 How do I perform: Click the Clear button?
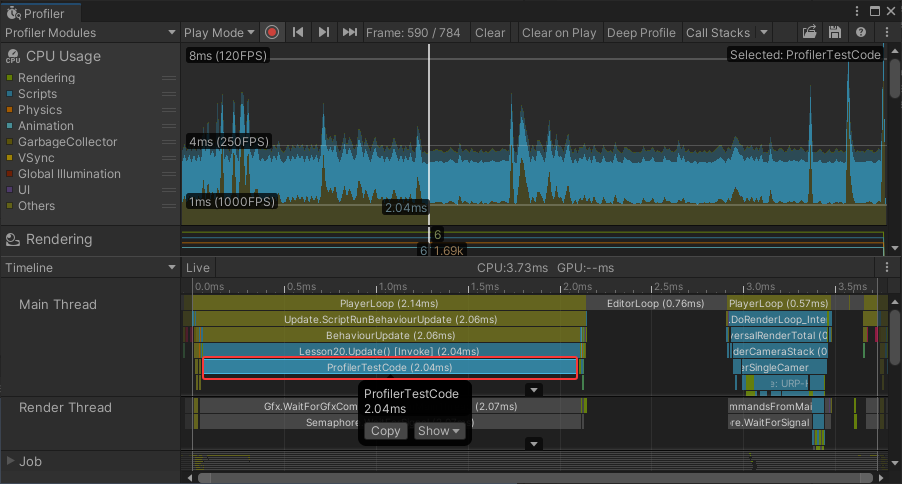490,32
